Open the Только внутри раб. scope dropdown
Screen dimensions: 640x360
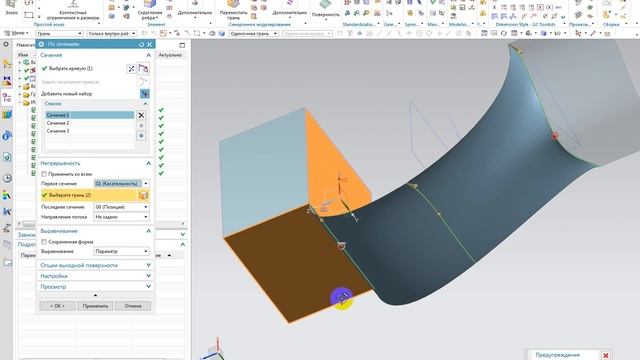(x=111, y=33)
